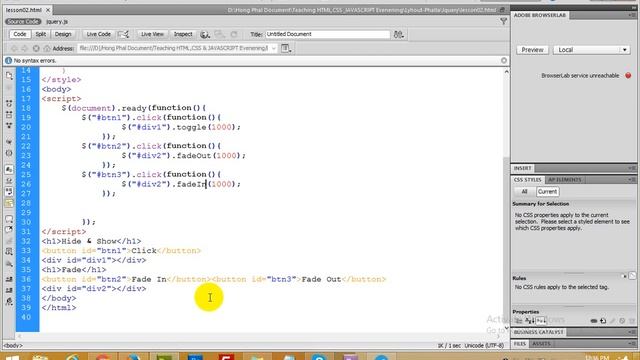
Task: Toggle Live View button
Action: (x=152, y=34)
